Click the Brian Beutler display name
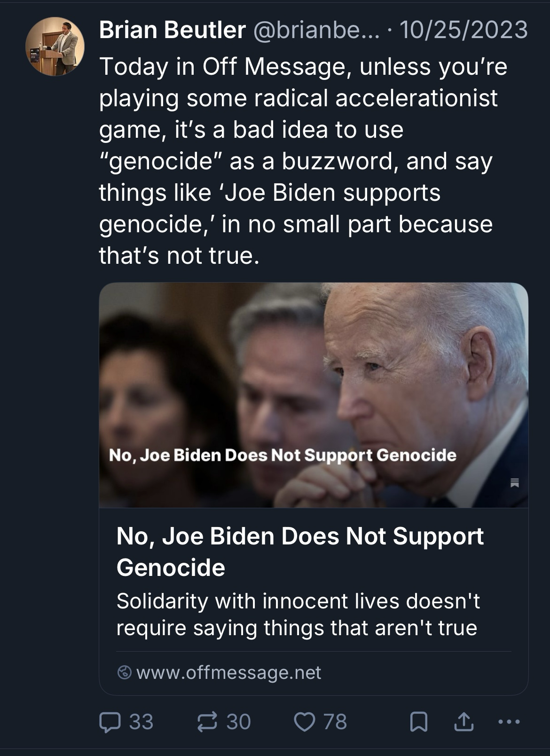This screenshot has width=550, height=756. 172,31
